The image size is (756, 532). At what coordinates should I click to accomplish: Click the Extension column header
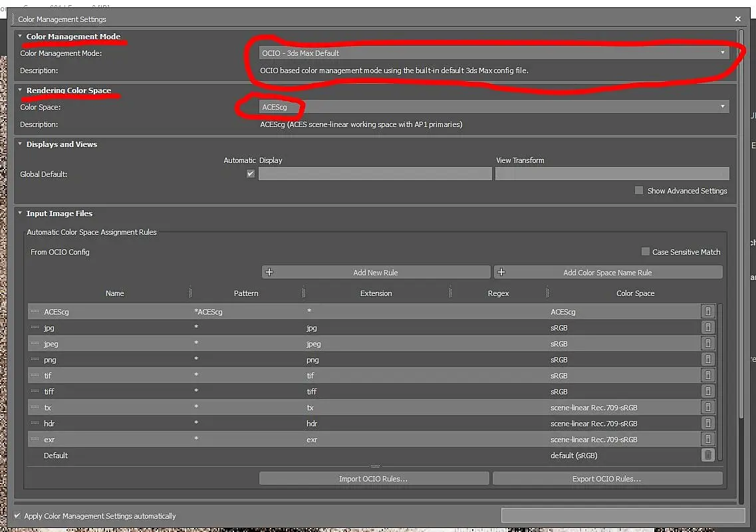tap(376, 293)
